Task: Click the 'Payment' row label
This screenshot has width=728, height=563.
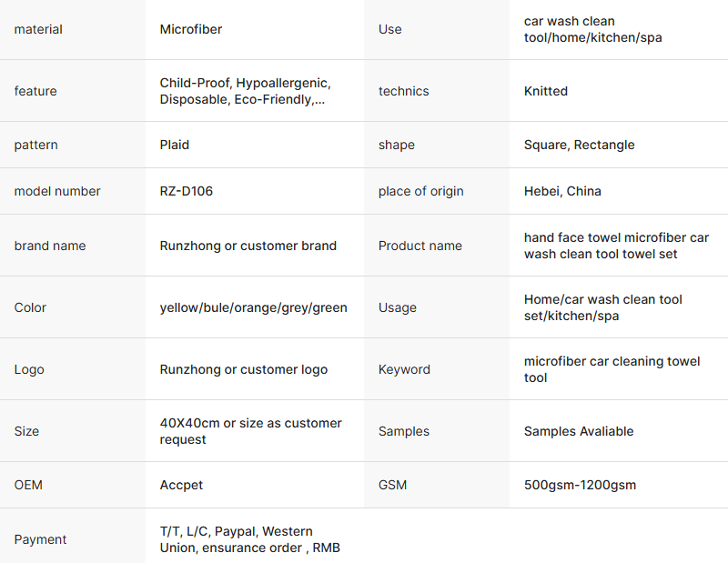Action: [x=40, y=539]
